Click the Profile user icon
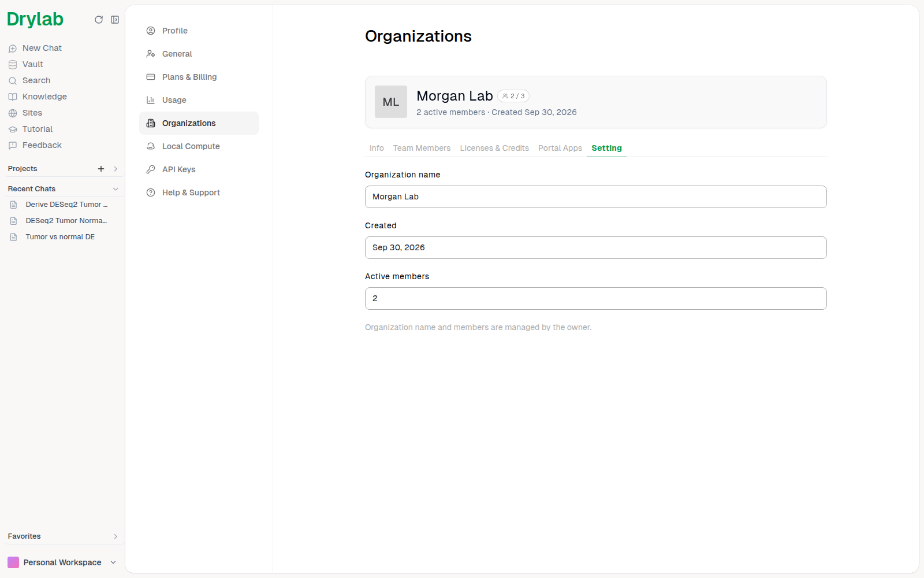Image resolution: width=924 pixels, height=578 pixels. tap(151, 31)
